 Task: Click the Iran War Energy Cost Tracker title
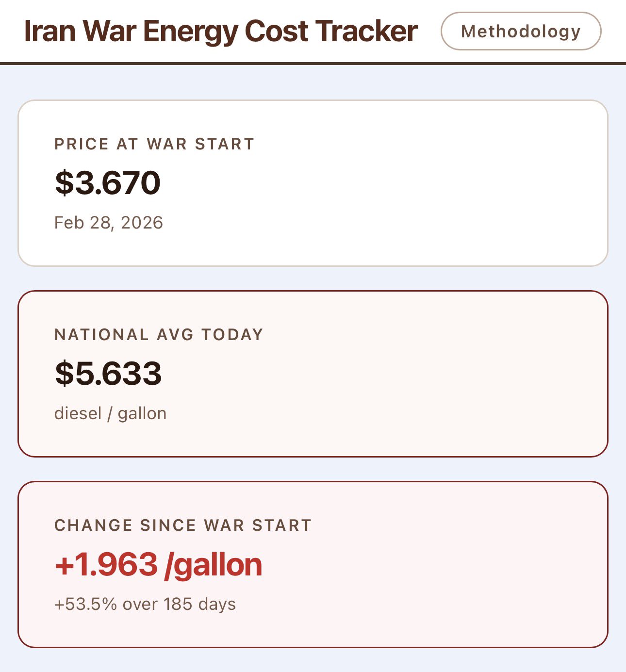[221, 31]
